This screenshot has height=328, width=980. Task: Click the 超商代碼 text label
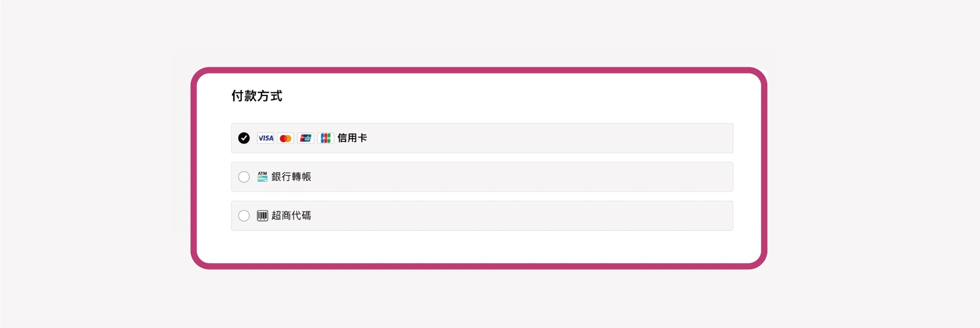[291, 216]
